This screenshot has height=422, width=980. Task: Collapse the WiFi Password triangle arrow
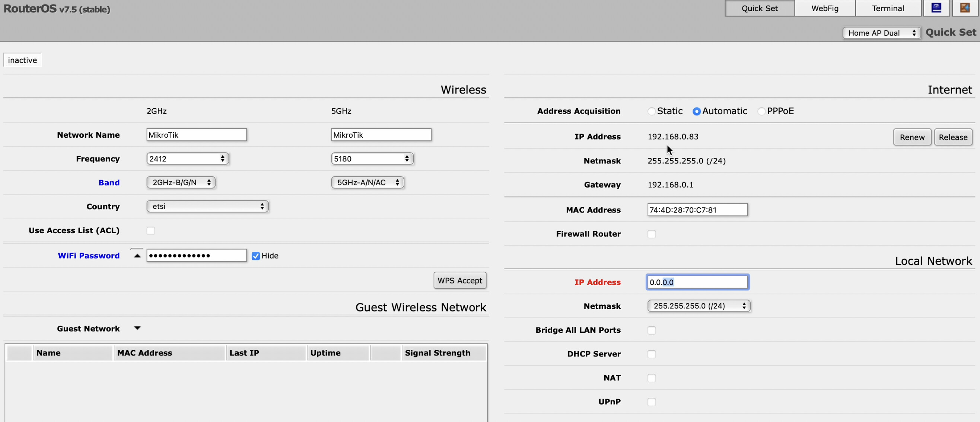point(137,256)
